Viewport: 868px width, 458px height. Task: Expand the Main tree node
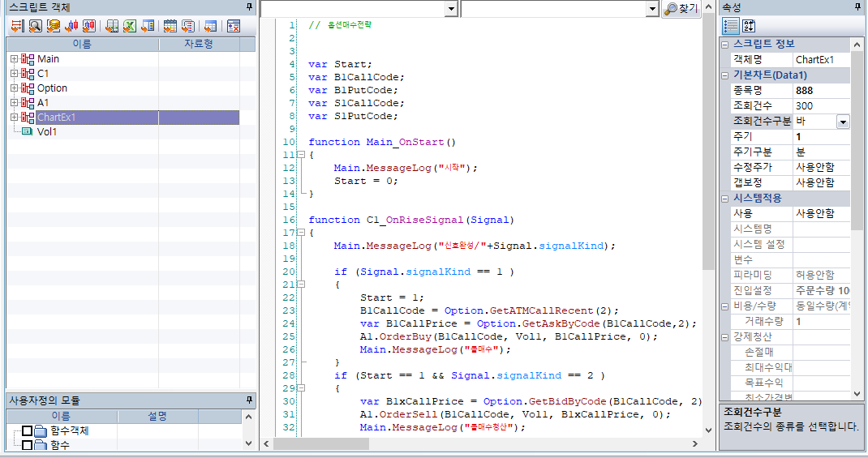coord(14,59)
